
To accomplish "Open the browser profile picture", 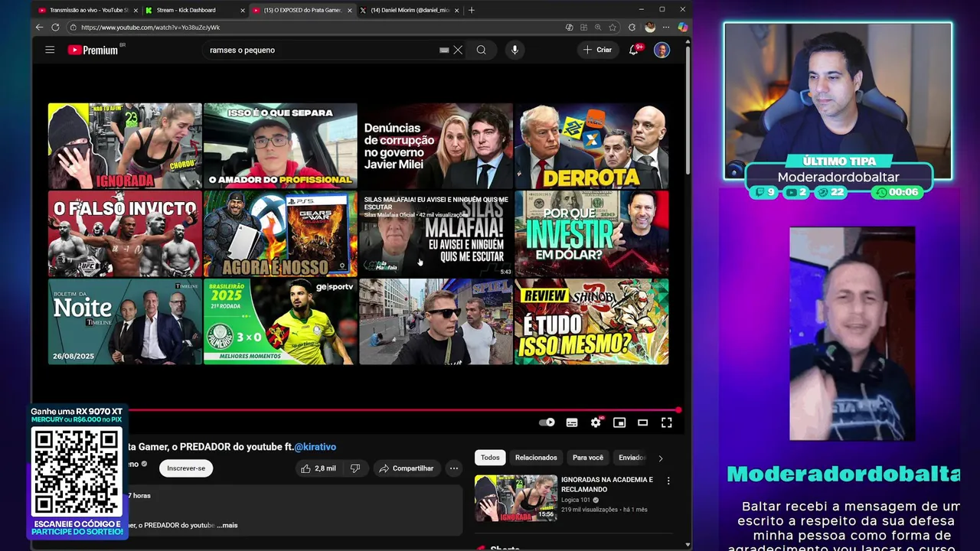I will (650, 27).
